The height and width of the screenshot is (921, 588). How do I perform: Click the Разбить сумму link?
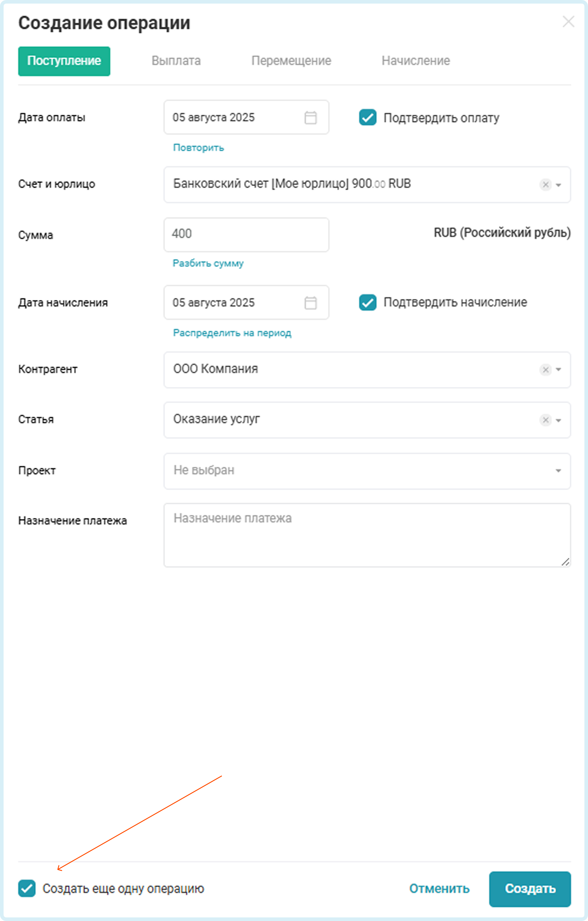[x=208, y=263]
